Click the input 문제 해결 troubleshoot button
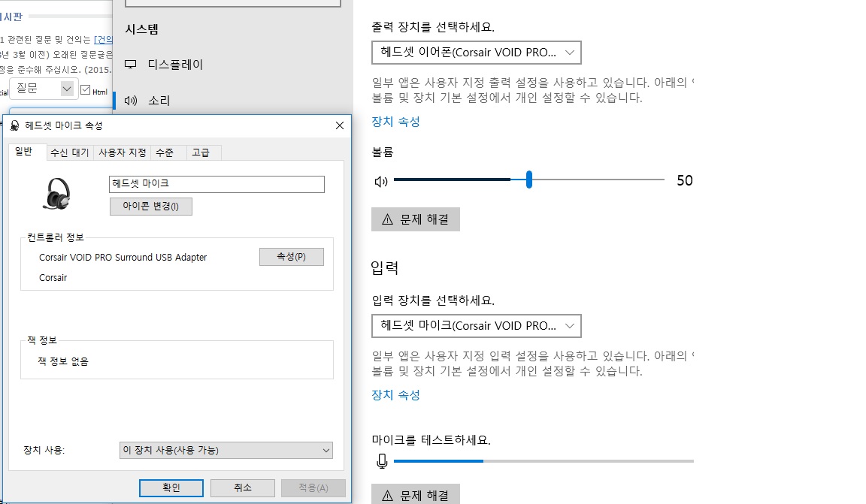The width and height of the screenshot is (866, 504). tap(415, 495)
